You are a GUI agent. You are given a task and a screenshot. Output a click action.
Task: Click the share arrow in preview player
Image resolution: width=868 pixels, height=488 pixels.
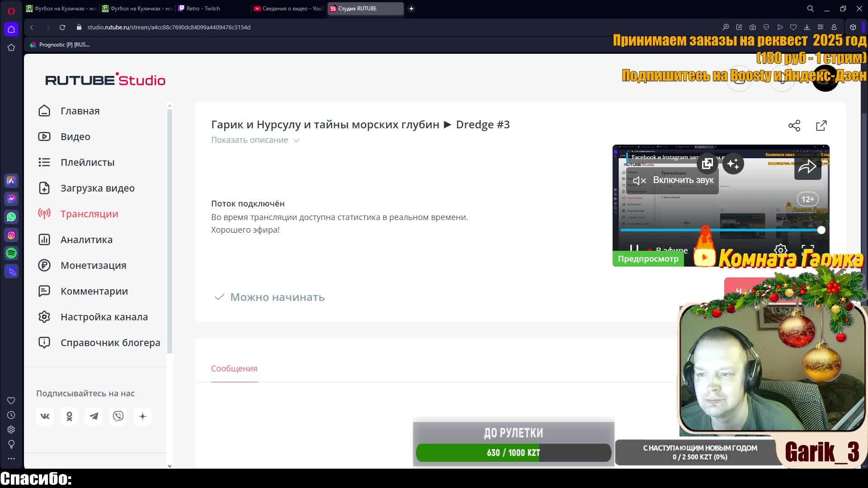(807, 167)
